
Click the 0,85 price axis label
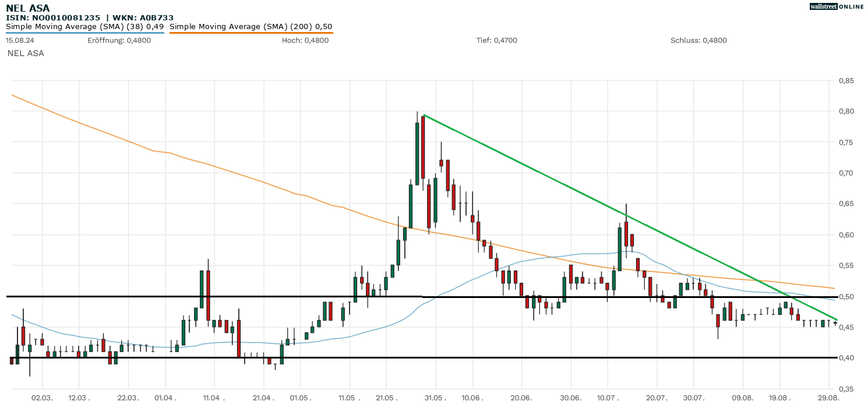(x=846, y=81)
